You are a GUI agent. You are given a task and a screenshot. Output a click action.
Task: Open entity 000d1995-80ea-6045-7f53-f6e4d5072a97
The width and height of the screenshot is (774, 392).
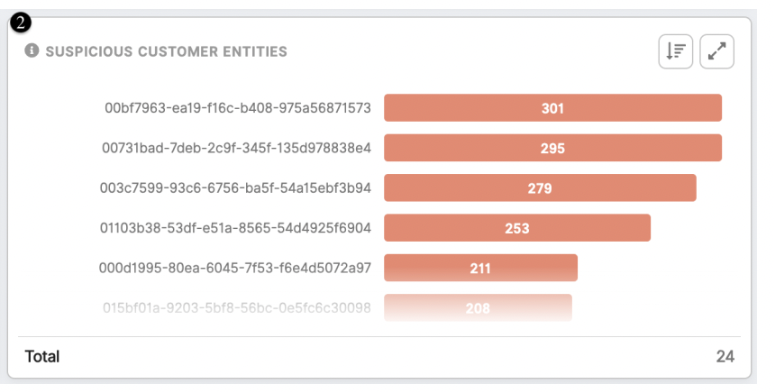click(235, 268)
